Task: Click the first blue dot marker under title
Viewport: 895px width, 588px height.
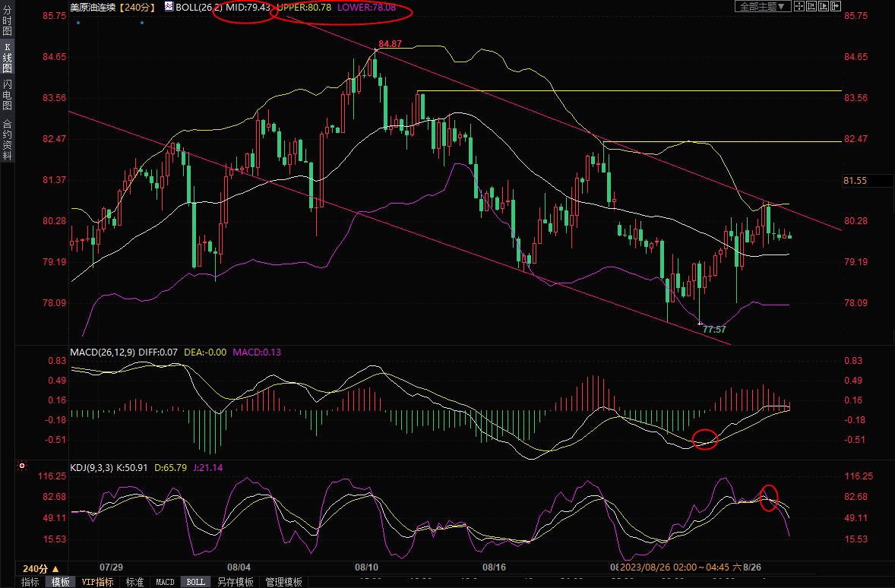Action: click(x=78, y=22)
